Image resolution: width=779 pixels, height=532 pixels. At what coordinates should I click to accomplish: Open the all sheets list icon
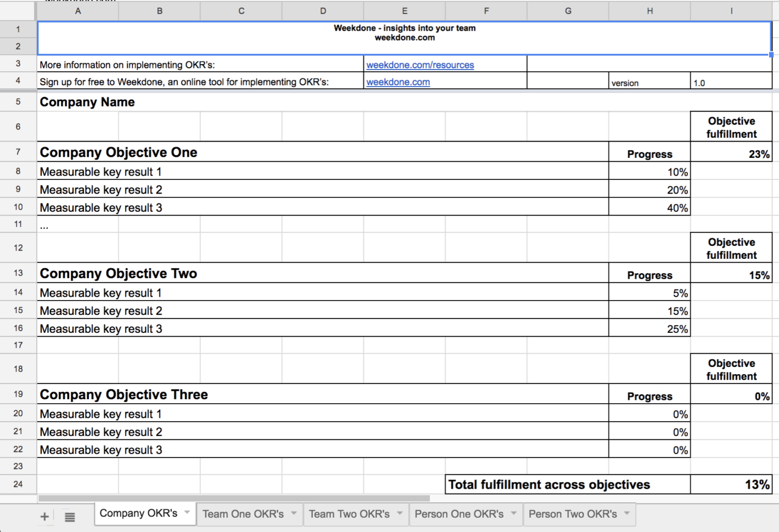70,516
